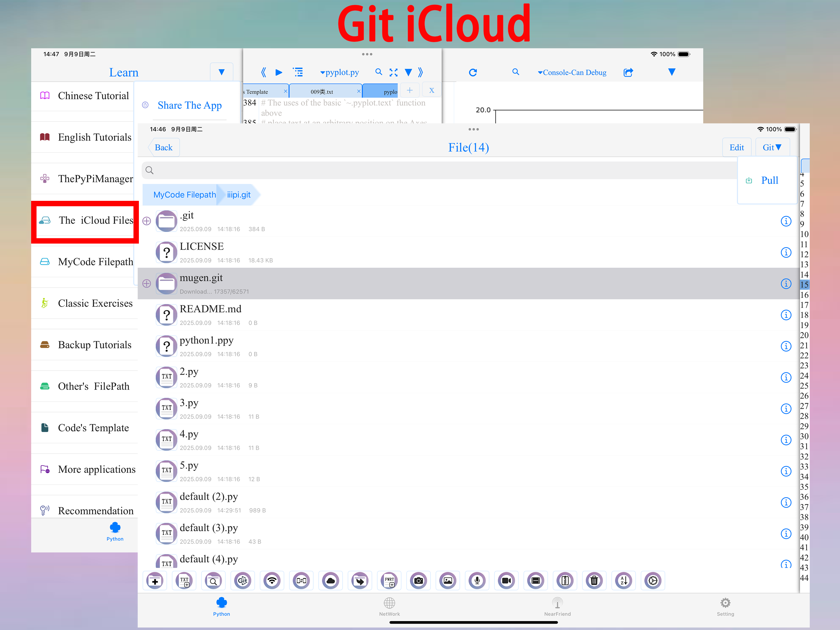This screenshot has width=840, height=630.
Task: Tap the move-to-folder arrow icon
Action: (x=360, y=581)
